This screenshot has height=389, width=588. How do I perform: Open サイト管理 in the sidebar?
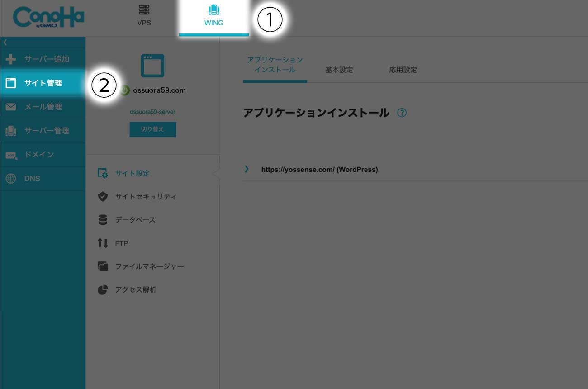click(x=43, y=83)
